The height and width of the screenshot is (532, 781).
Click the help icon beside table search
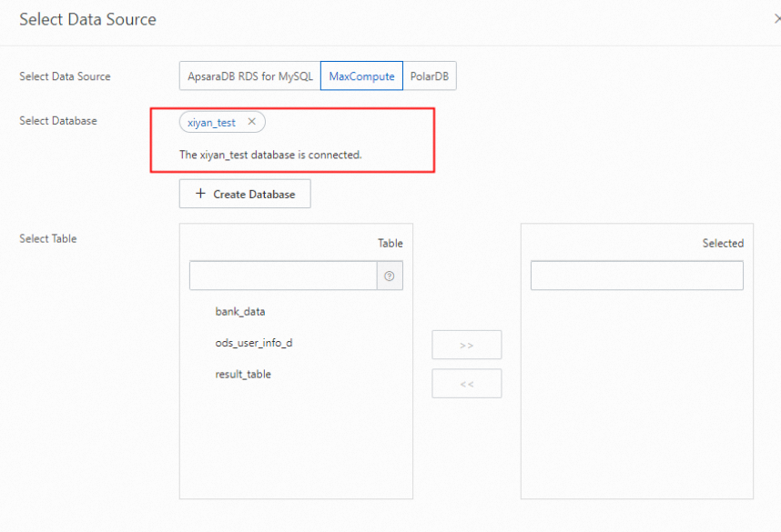point(390,276)
